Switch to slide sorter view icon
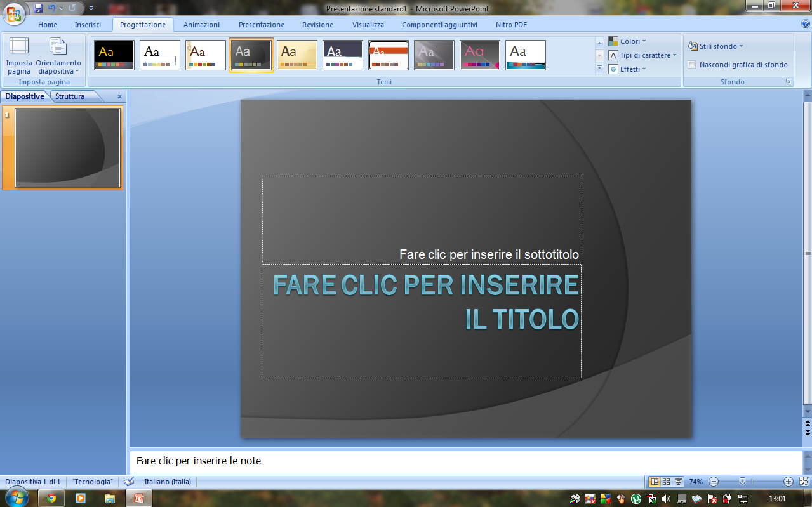 click(x=666, y=482)
